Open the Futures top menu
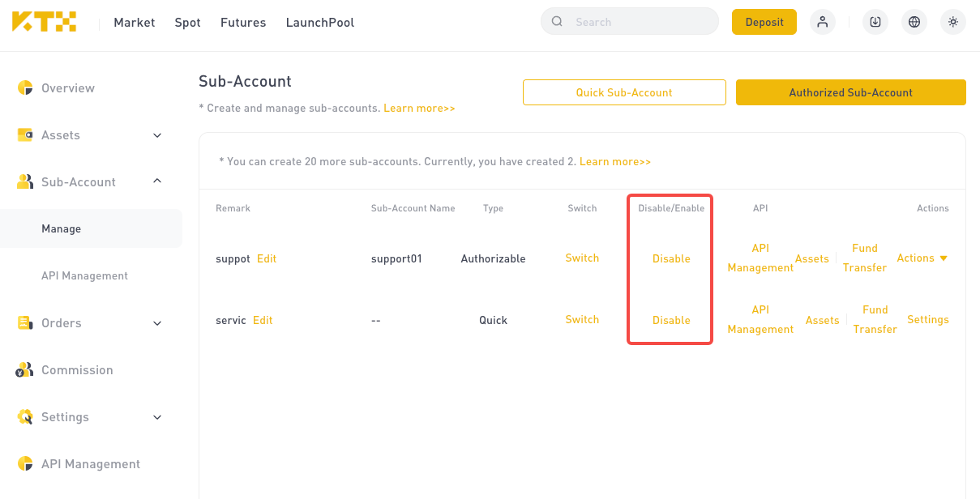The image size is (980, 499). [243, 23]
